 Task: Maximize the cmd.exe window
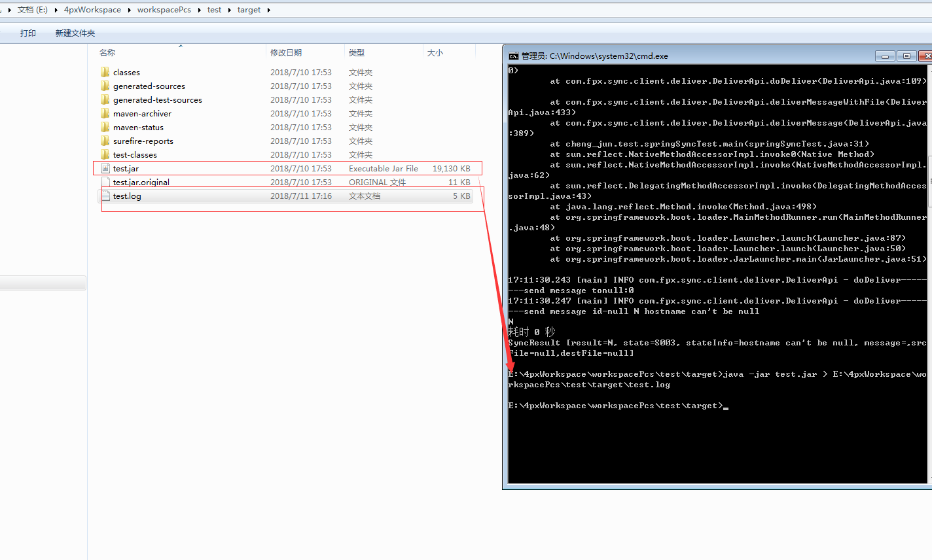[906, 56]
